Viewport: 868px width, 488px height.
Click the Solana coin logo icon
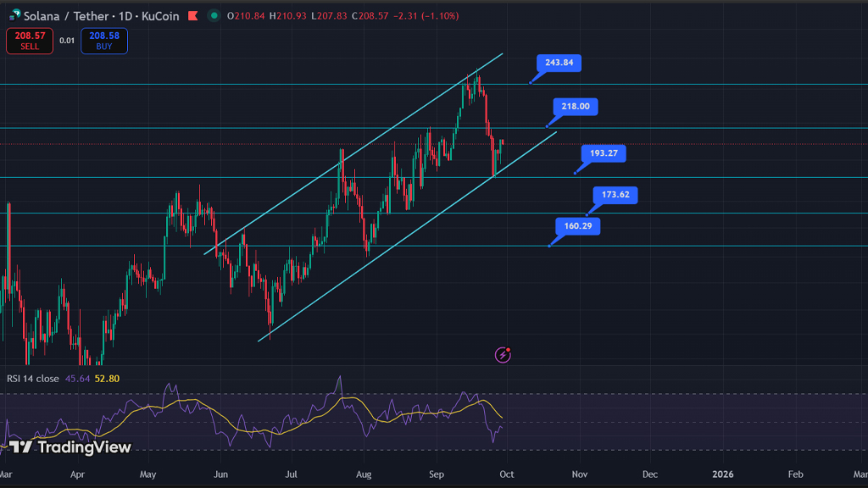[x=15, y=15]
